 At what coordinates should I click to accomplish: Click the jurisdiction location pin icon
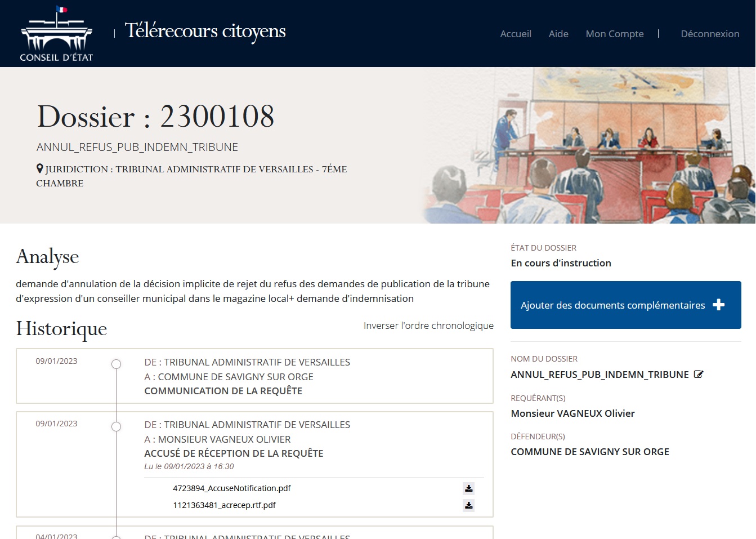pyautogui.click(x=40, y=168)
